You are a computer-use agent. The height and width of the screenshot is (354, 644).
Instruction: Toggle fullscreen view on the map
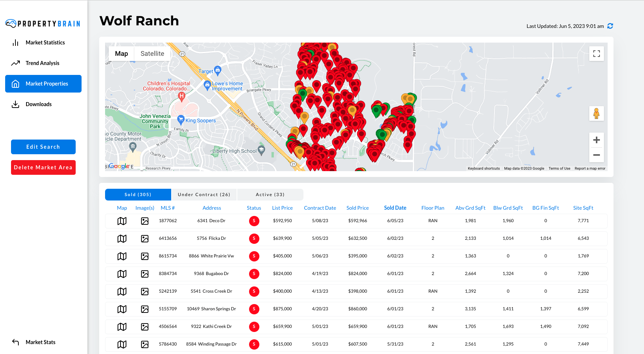coord(596,54)
